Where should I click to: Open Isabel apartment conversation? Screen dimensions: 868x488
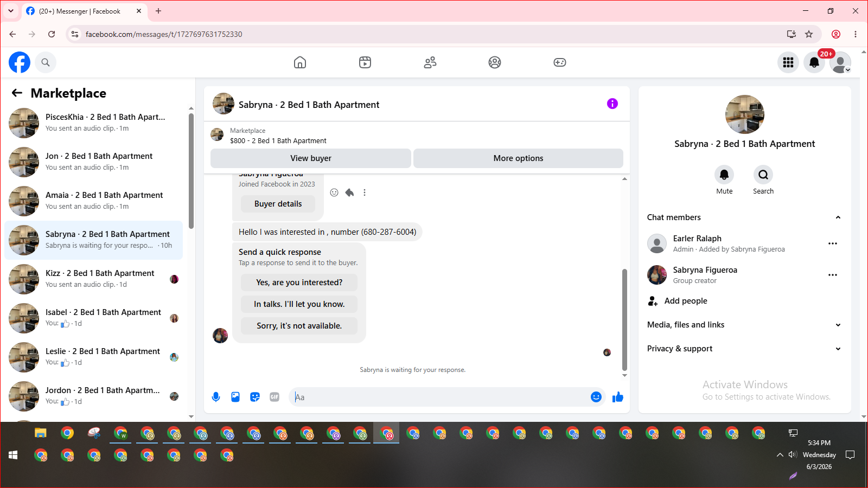pyautogui.click(x=93, y=318)
